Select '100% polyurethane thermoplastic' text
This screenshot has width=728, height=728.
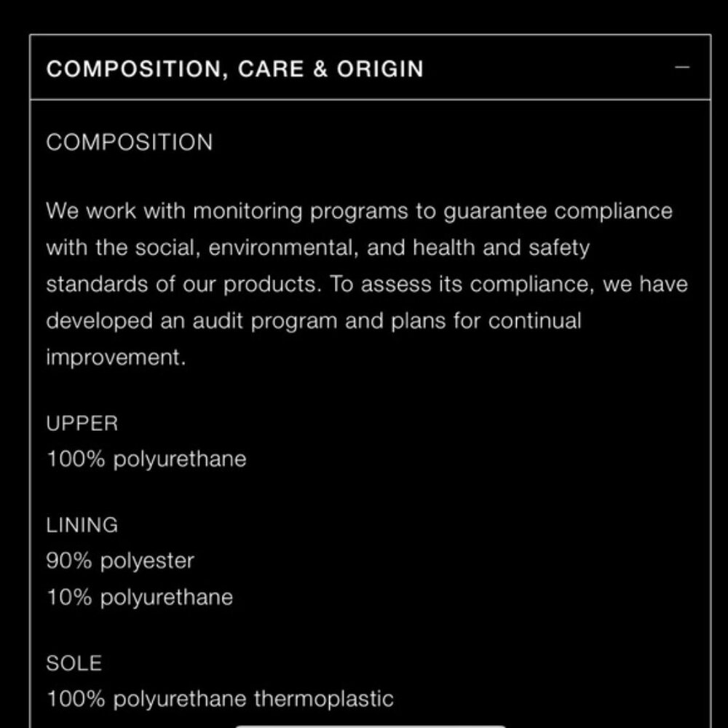(220, 699)
